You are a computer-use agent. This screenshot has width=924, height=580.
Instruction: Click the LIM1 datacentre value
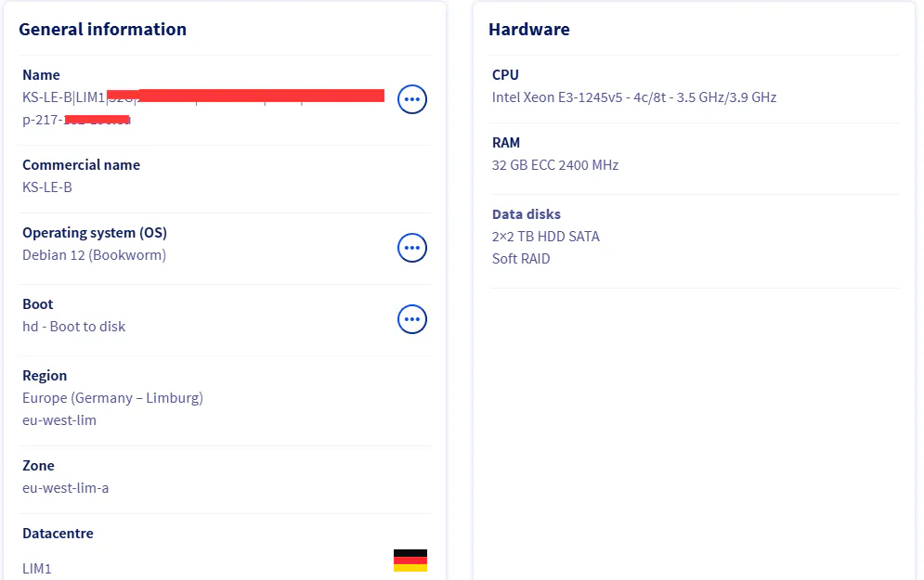coord(36,569)
